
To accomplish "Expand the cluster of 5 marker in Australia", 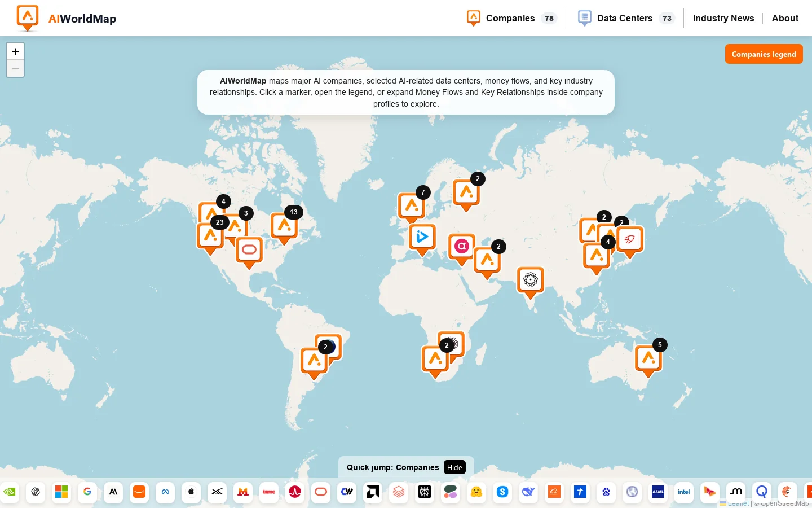I will (x=649, y=360).
